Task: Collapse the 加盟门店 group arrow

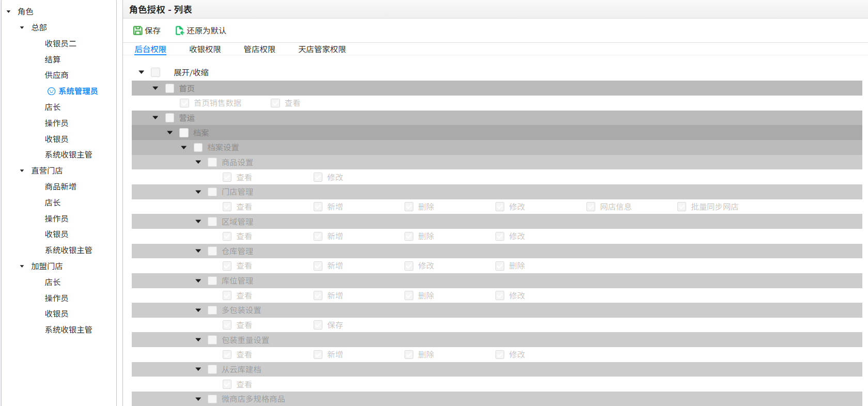Action: pyautogui.click(x=22, y=266)
